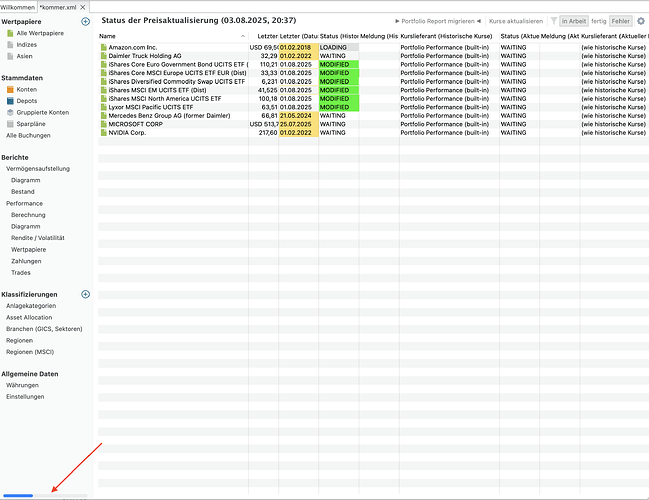Select Vermögensaufstellung under Berichte
Screen dimensions: 649x500
pos(36,169)
